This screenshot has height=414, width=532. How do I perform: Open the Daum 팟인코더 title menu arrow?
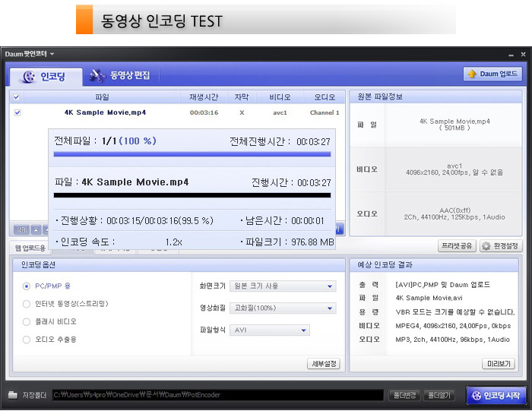(52, 54)
